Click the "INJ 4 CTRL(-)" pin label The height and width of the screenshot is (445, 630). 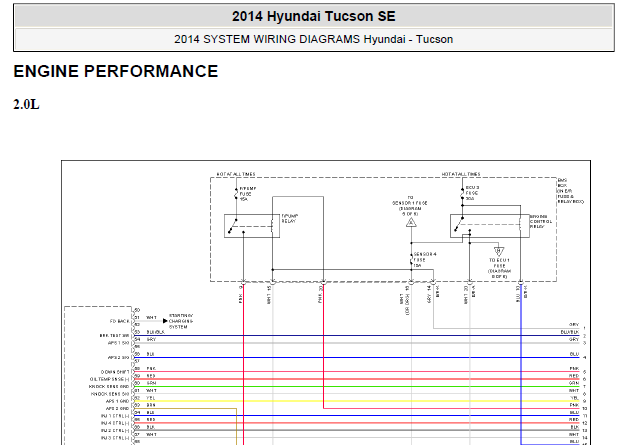[115, 423]
